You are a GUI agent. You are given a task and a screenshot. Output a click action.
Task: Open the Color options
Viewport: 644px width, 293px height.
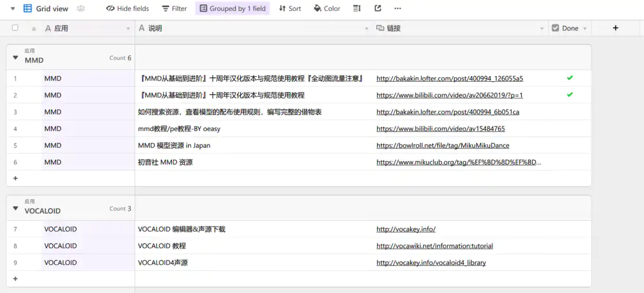pos(327,8)
